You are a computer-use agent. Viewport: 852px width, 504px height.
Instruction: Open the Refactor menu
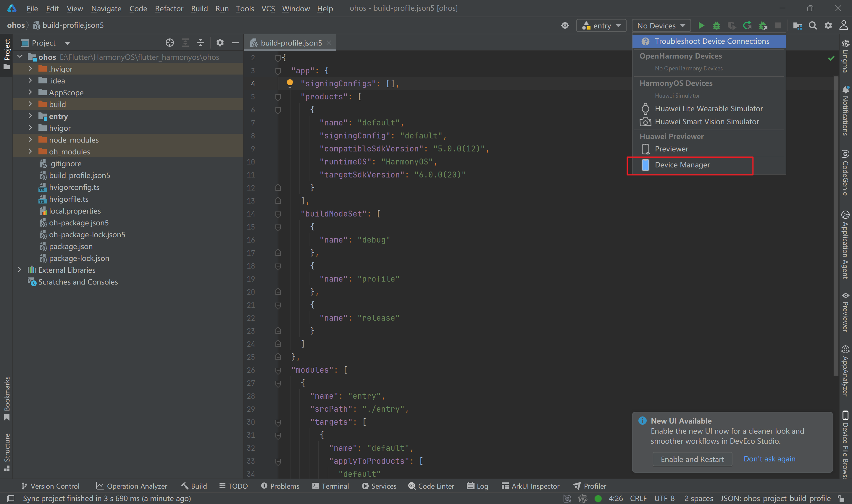[169, 9]
